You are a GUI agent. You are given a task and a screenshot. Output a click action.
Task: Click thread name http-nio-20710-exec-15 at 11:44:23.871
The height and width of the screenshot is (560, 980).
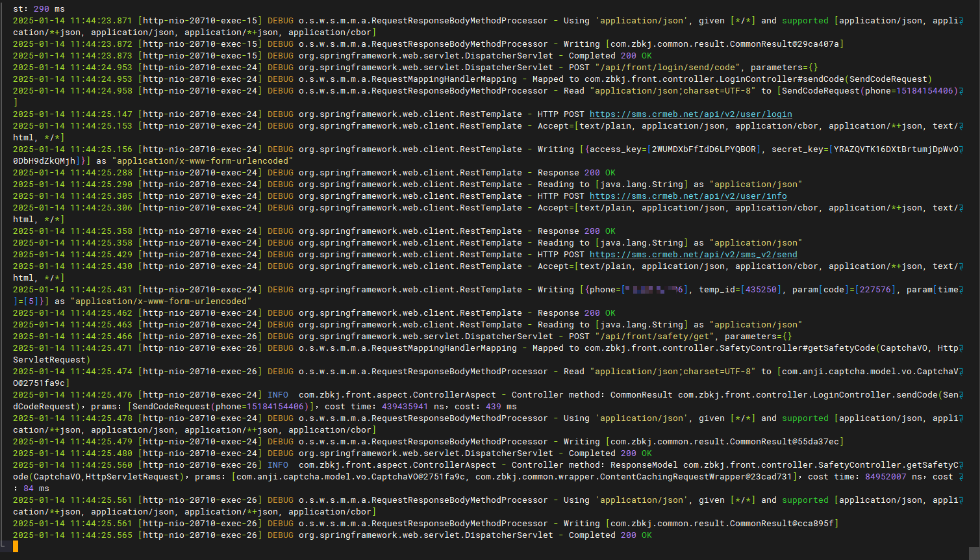coord(199,21)
